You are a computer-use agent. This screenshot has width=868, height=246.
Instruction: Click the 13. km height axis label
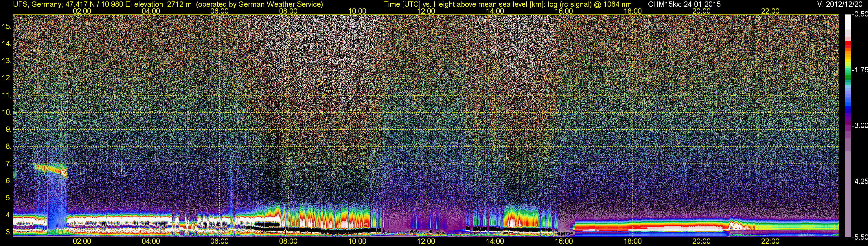click(x=7, y=61)
